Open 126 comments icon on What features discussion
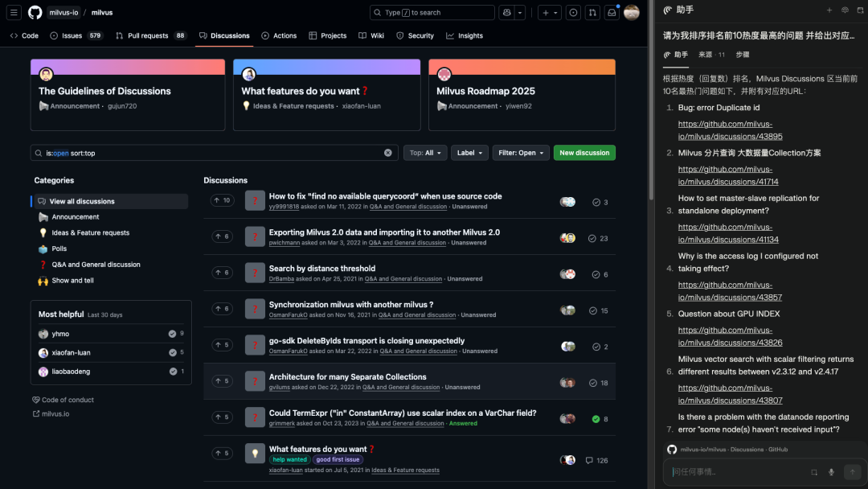This screenshot has width=868, height=489. click(596, 461)
